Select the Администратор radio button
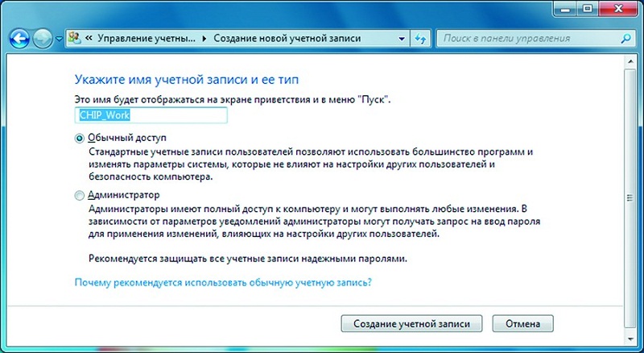 tap(79, 195)
